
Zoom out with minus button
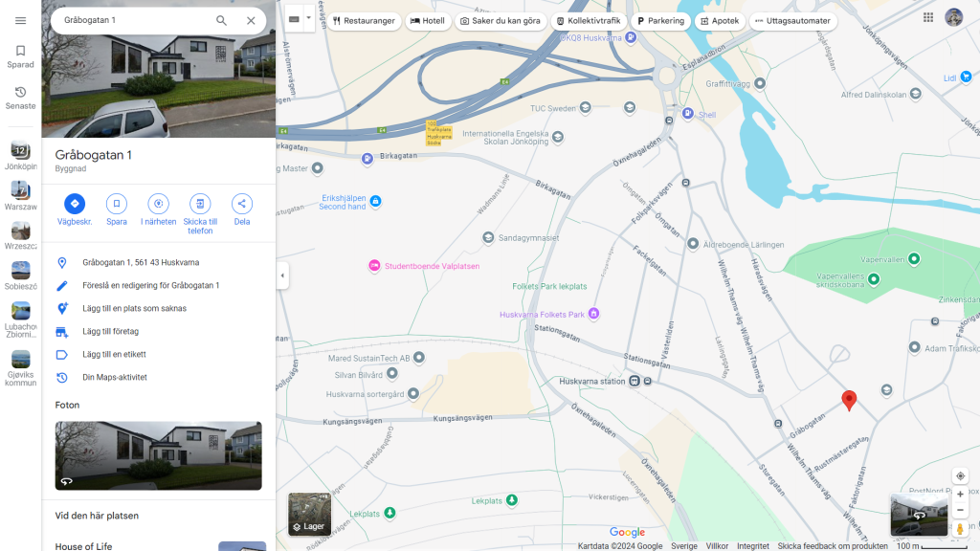[960, 511]
